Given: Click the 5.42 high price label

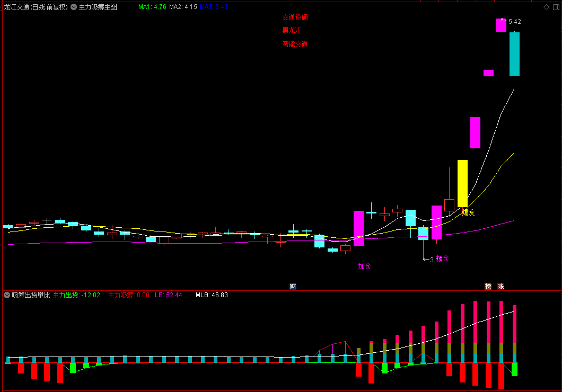Looking at the screenshot, I should [515, 22].
